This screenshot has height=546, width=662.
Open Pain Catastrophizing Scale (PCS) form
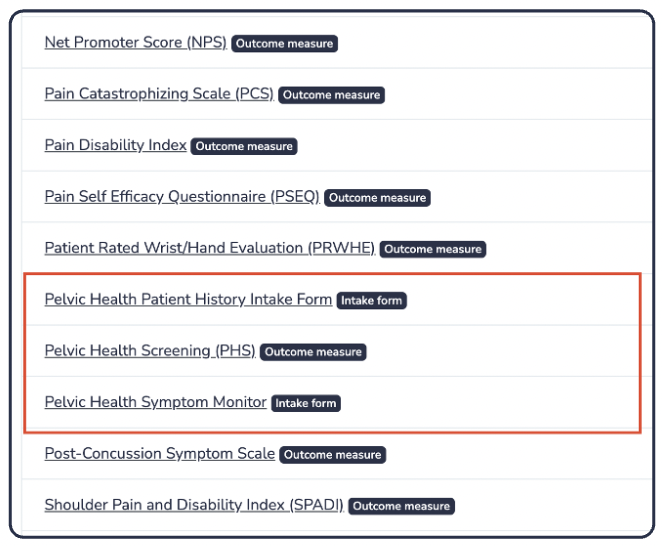coord(158,94)
